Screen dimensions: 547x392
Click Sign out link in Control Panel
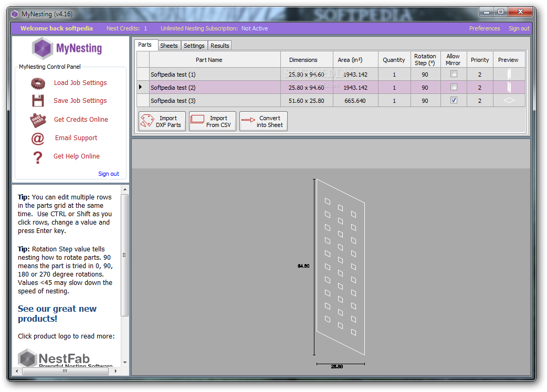(109, 174)
